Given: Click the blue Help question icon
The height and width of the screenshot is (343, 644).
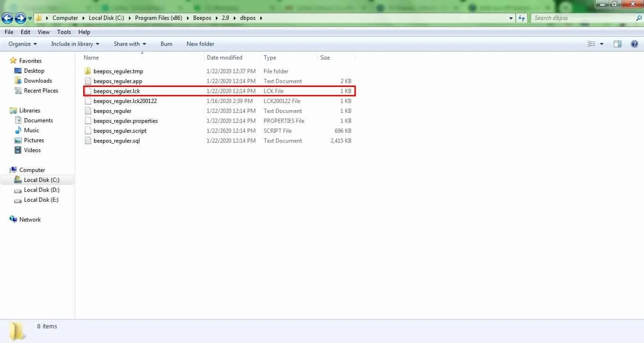Looking at the screenshot, I should [x=635, y=44].
